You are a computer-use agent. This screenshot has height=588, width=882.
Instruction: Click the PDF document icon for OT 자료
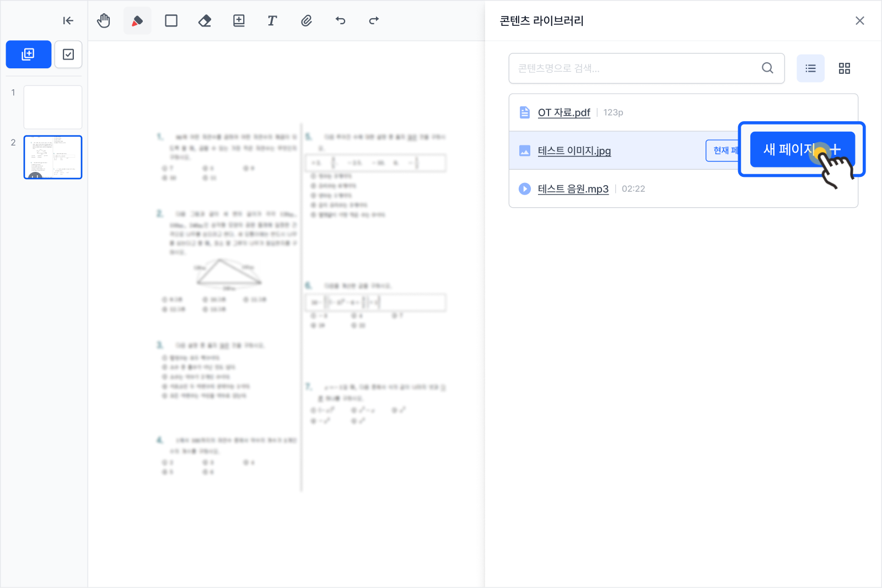(525, 112)
